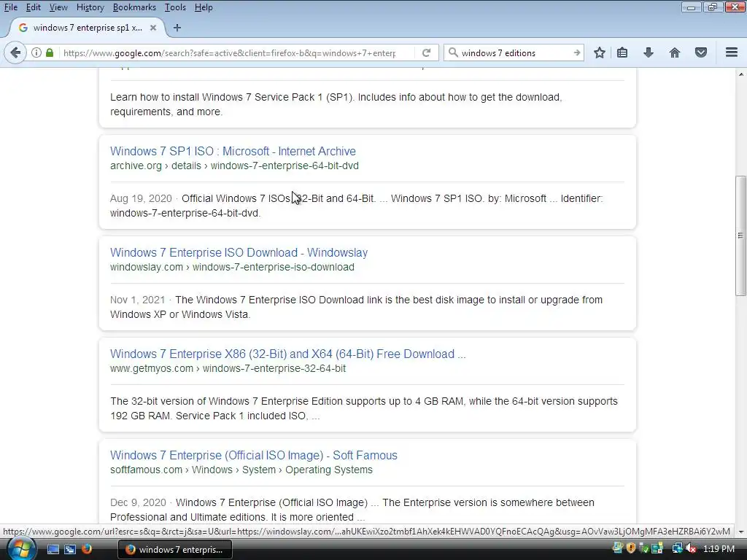747x560 pixels.
Task: Open site information icon in address bar
Action: click(36, 52)
